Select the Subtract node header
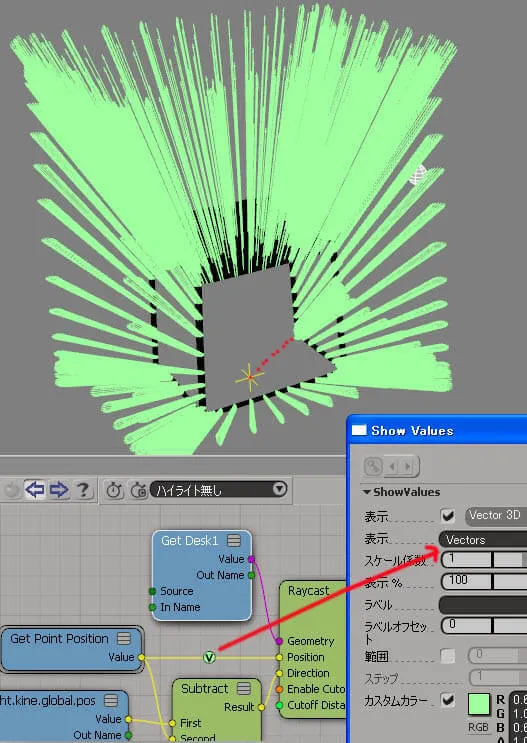The width and height of the screenshot is (527, 743). [205, 688]
